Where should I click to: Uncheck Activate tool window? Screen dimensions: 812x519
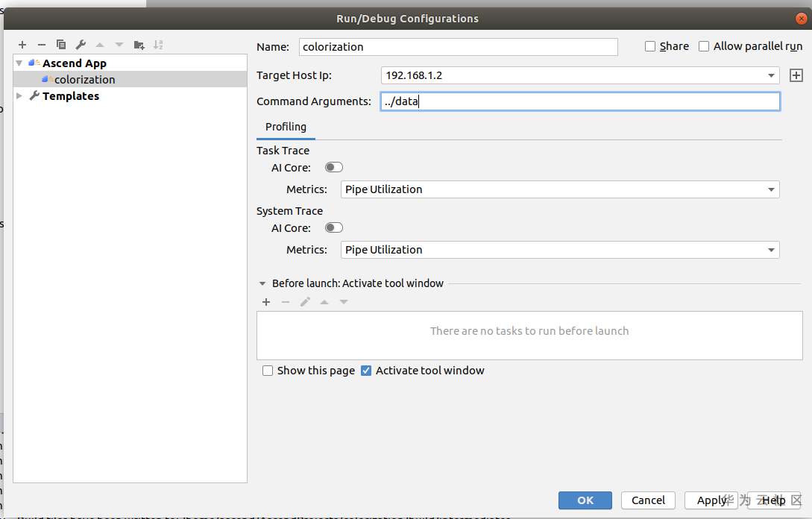point(366,371)
